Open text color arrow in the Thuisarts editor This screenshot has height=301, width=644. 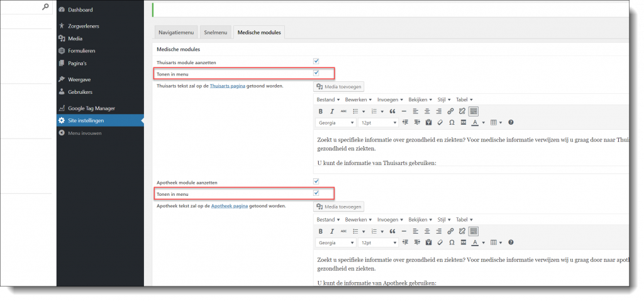(x=484, y=123)
